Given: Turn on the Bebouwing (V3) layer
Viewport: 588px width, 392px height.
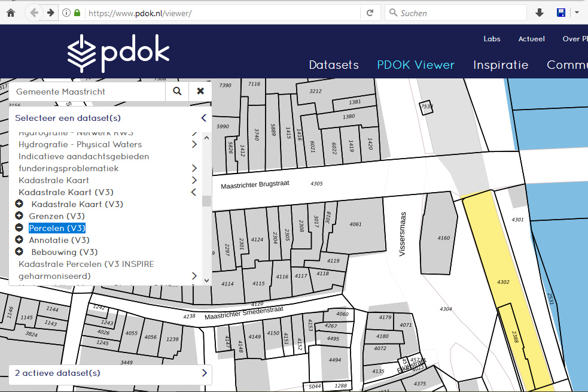Looking at the screenshot, I should click(19, 252).
